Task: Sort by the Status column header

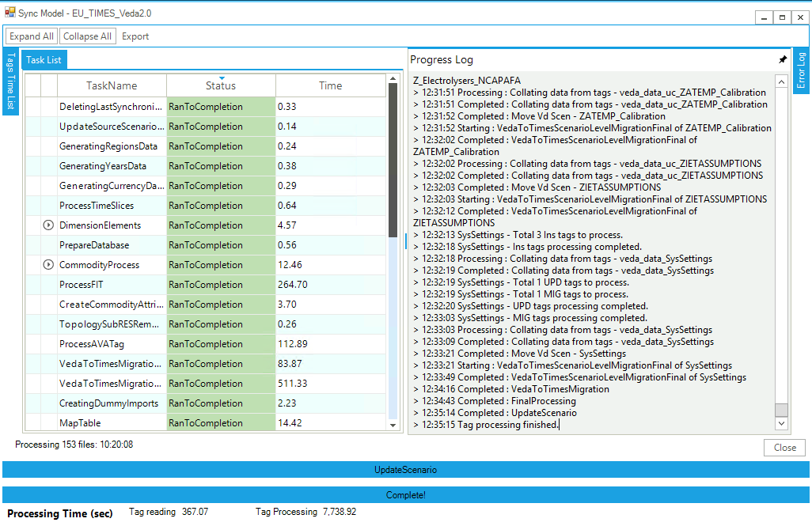Action: [x=221, y=85]
